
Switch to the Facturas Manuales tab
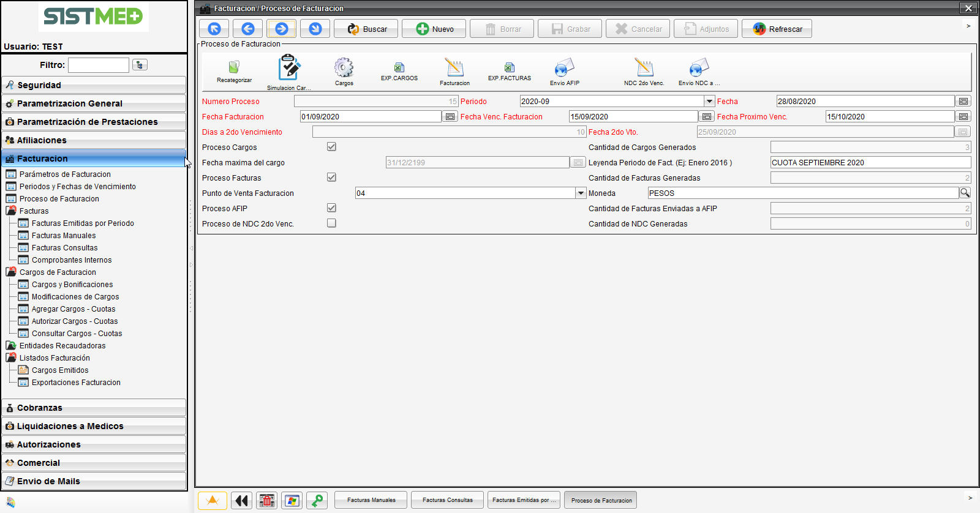tap(371, 500)
